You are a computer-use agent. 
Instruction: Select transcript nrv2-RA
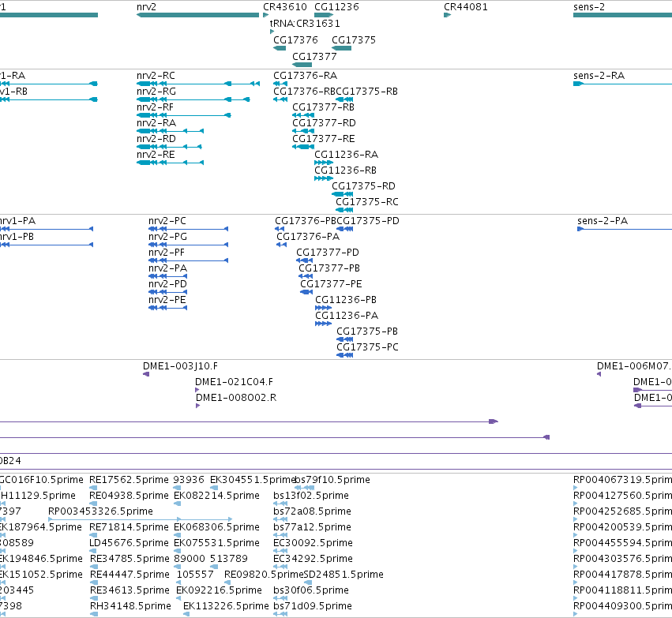(x=156, y=123)
